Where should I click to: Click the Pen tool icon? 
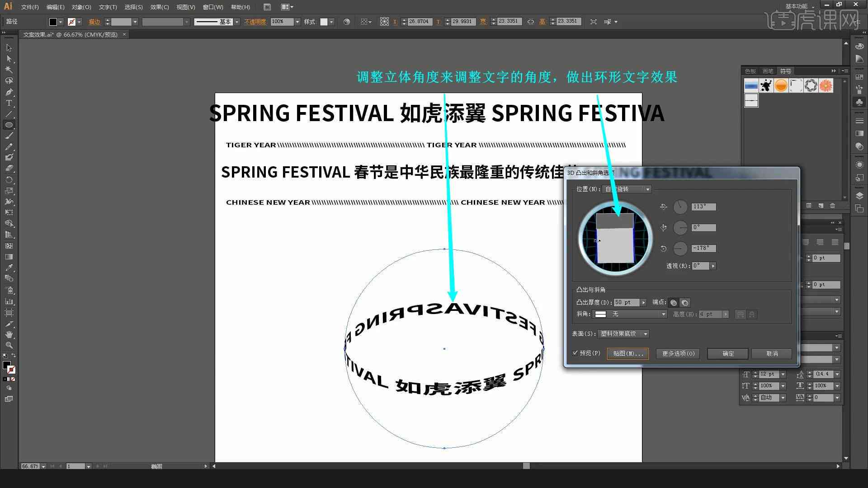click(x=8, y=91)
